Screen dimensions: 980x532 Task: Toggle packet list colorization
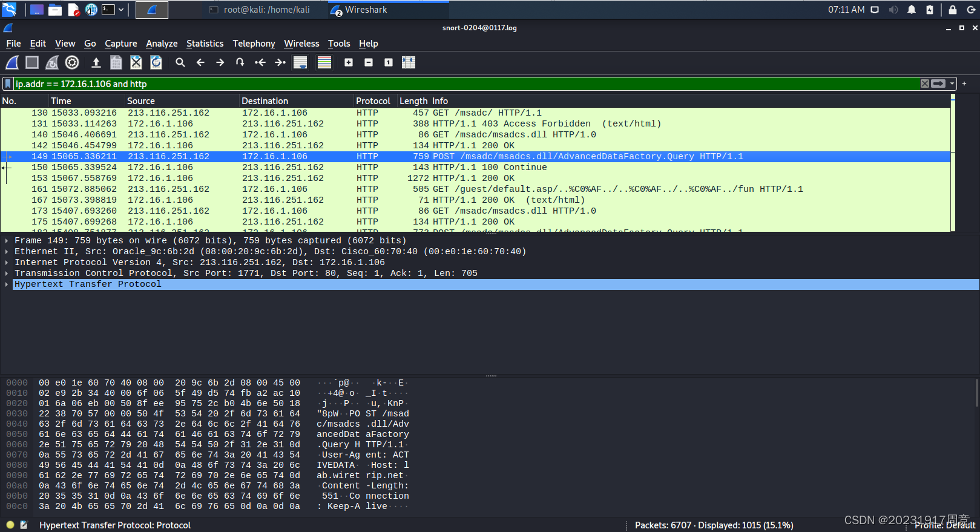pos(324,62)
